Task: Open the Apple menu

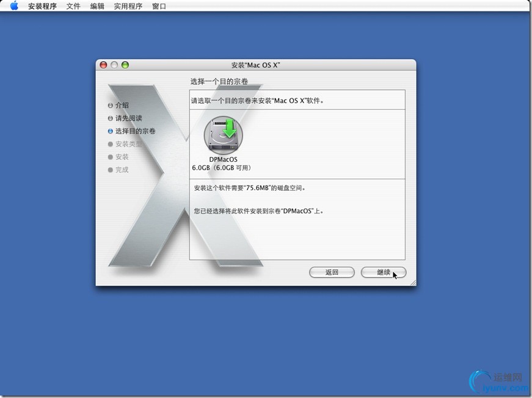Action: pyautogui.click(x=14, y=5)
